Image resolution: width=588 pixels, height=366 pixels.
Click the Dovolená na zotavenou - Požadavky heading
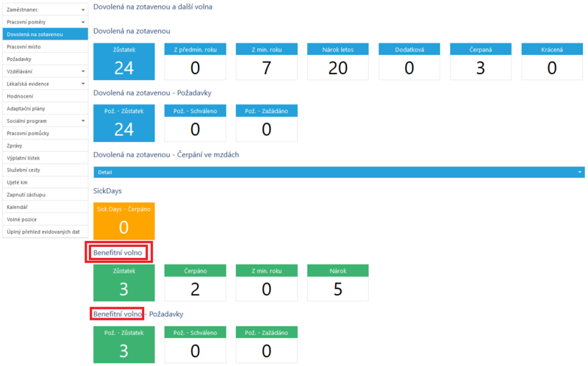click(x=153, y=93)
